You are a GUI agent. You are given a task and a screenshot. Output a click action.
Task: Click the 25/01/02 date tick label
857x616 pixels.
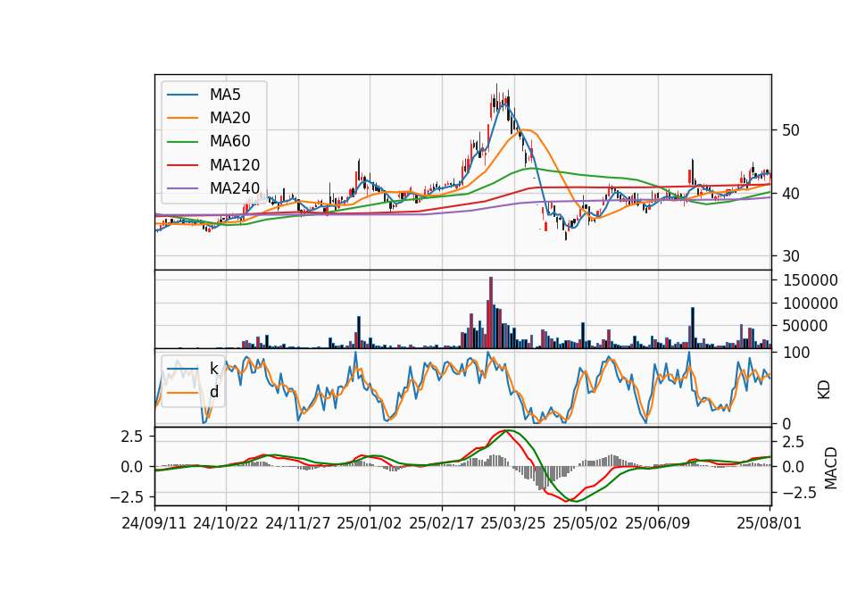click(370, 523)
